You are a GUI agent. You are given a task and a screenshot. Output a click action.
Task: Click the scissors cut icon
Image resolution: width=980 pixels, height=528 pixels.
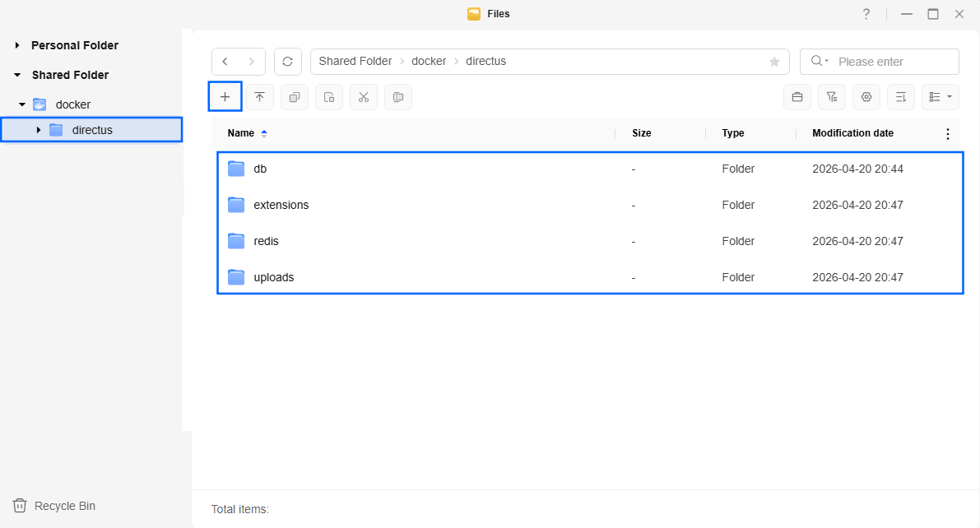click(x=364, y=97)
